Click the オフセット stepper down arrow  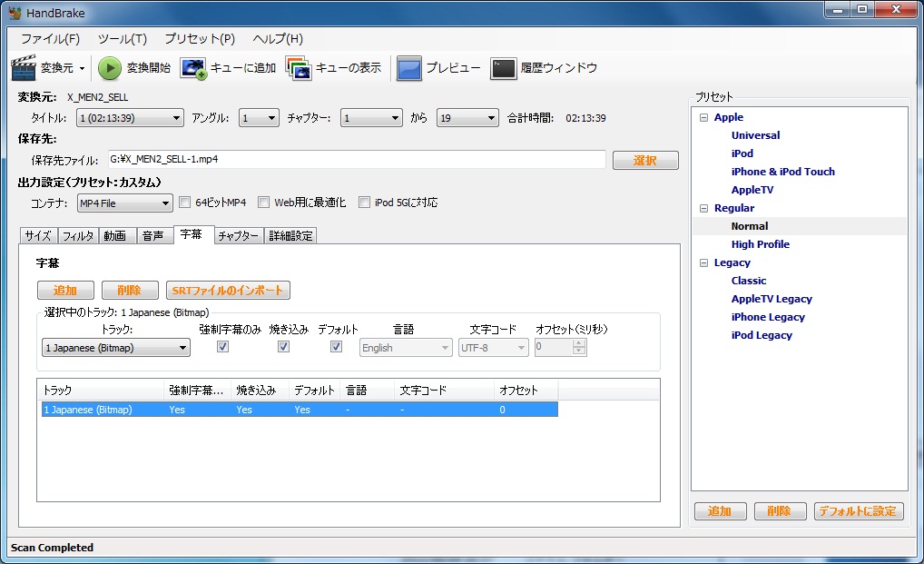579,351
